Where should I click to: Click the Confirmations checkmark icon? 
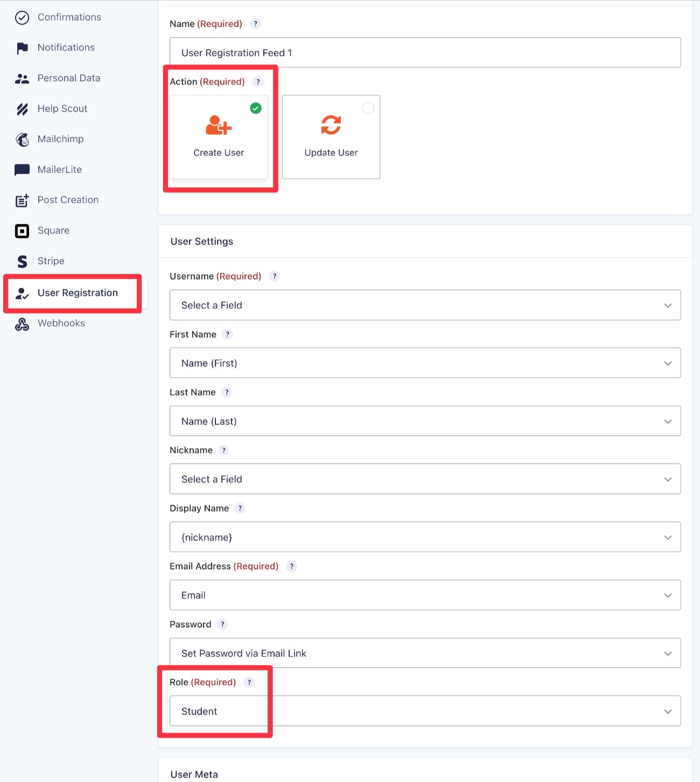[22, 17]
